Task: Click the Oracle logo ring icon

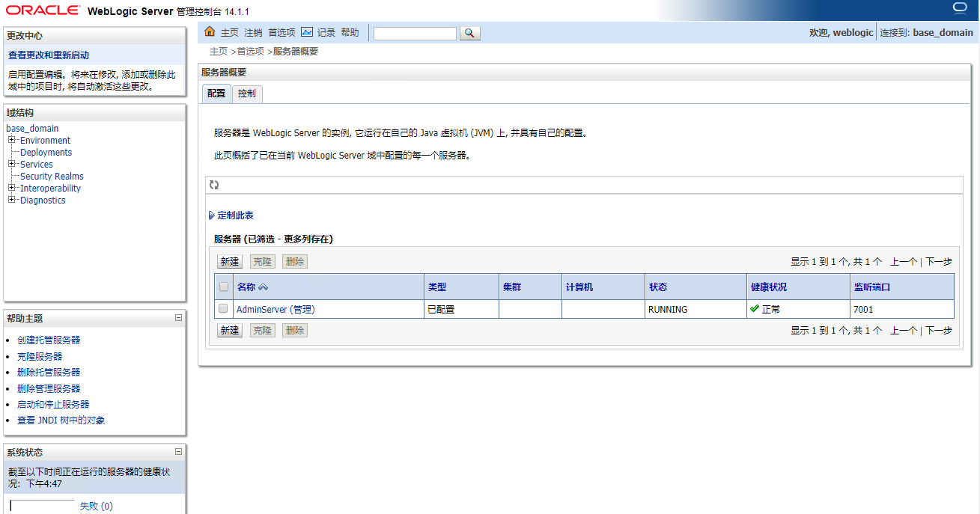Action: pos(960,9)
